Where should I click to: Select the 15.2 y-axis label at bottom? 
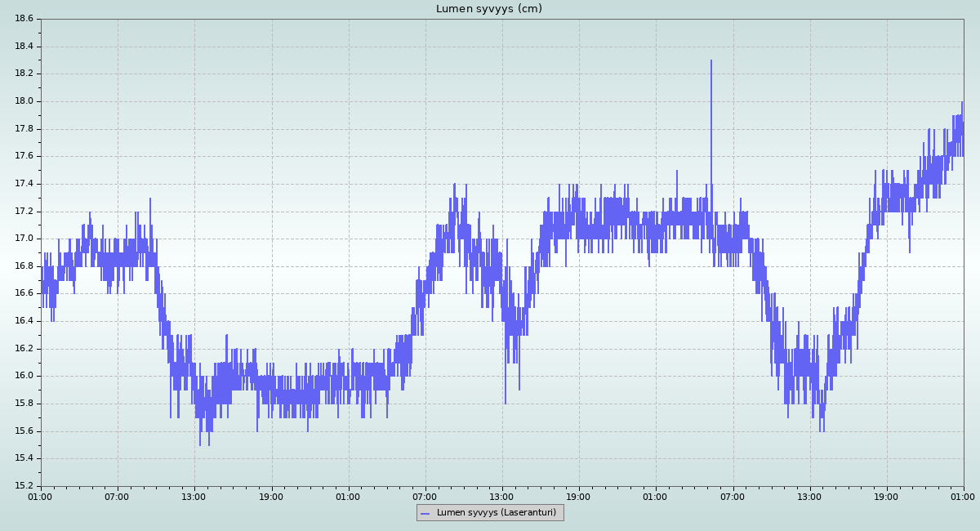[24, 486]
